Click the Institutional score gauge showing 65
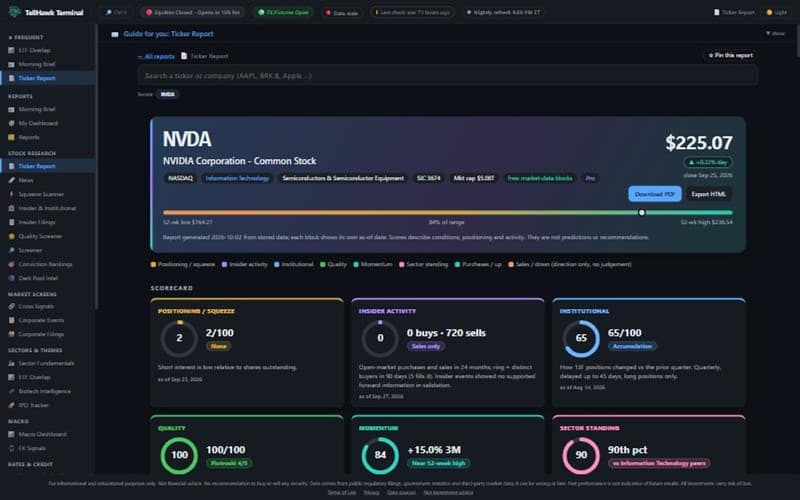This screenshot has width=800, height=500. point(581,338)
